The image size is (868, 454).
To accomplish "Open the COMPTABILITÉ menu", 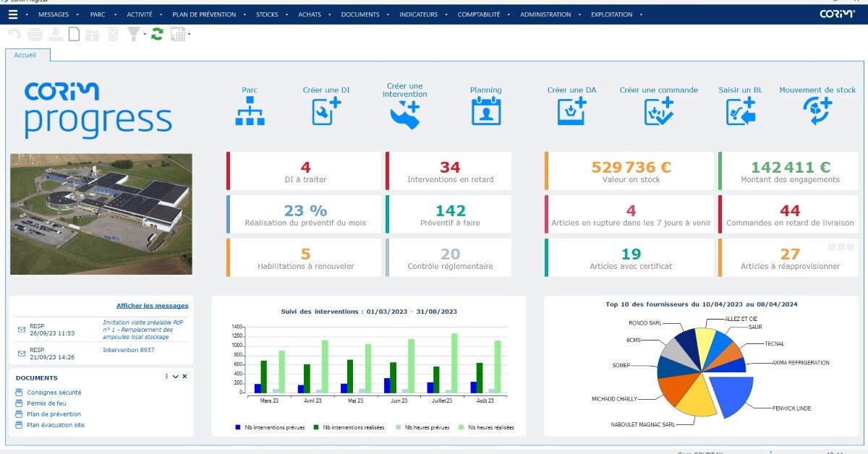I will pos(478,14).
